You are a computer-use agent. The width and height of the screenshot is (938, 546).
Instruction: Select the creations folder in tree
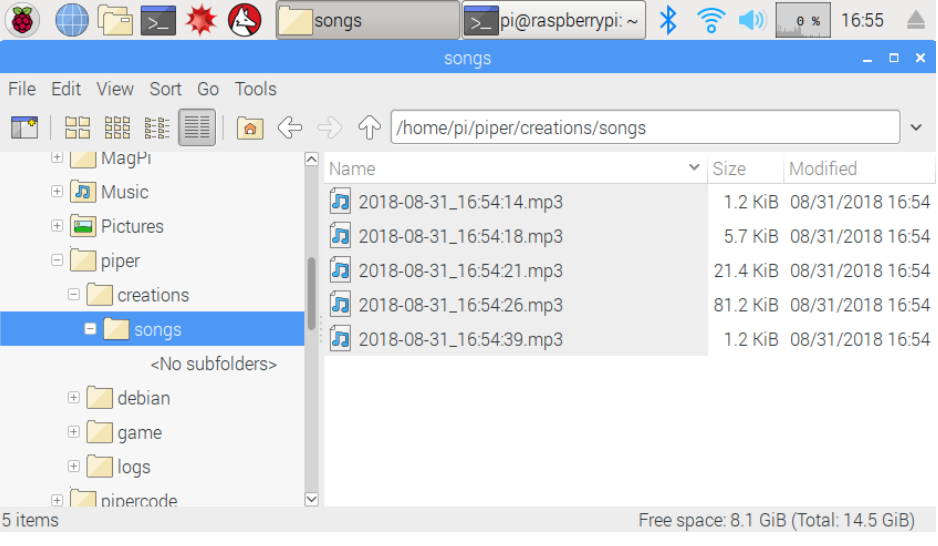[x=153, y=295]
